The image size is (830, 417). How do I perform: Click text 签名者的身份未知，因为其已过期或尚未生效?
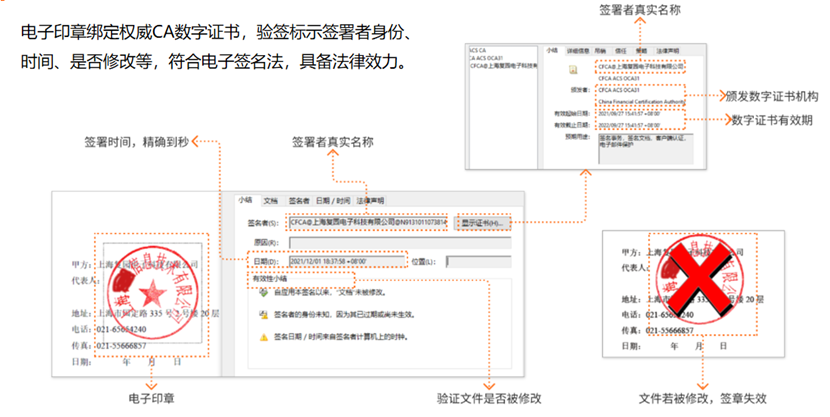pyautogui.click(x=344, y=314)
